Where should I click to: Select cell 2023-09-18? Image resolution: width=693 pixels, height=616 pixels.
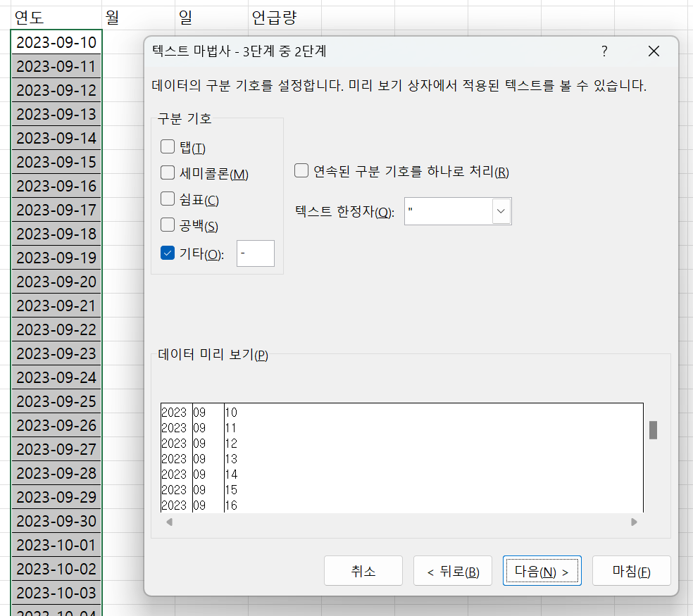click(56, 234)
